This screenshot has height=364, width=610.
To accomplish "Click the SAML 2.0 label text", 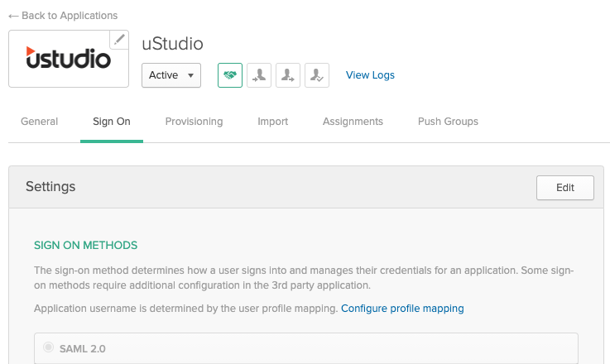I will click(83, 349).
